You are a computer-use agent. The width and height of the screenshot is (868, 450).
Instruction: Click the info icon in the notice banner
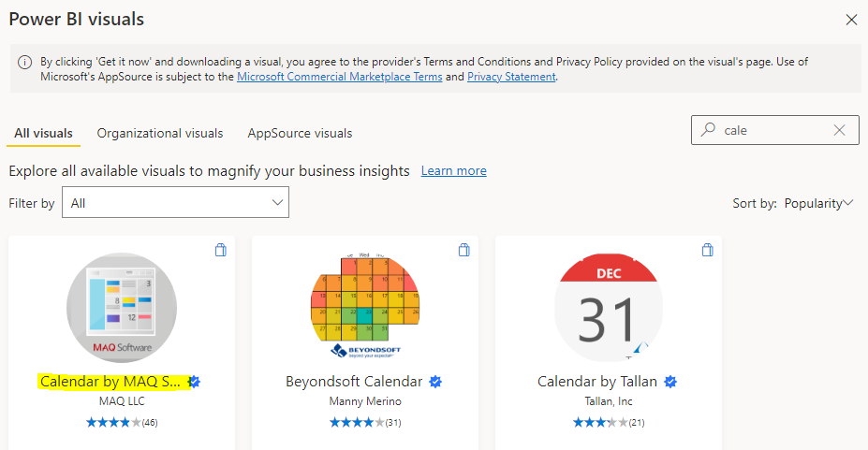[25, 62]
